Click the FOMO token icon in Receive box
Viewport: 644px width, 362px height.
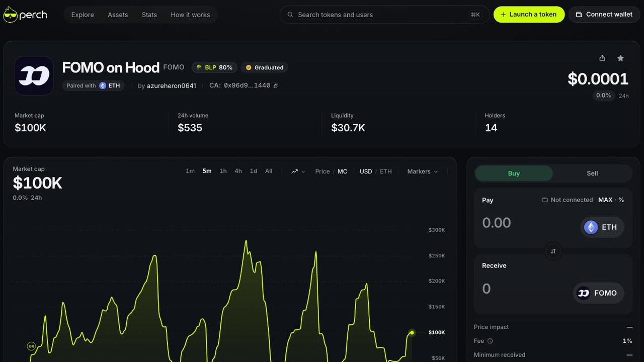point(584,293)
